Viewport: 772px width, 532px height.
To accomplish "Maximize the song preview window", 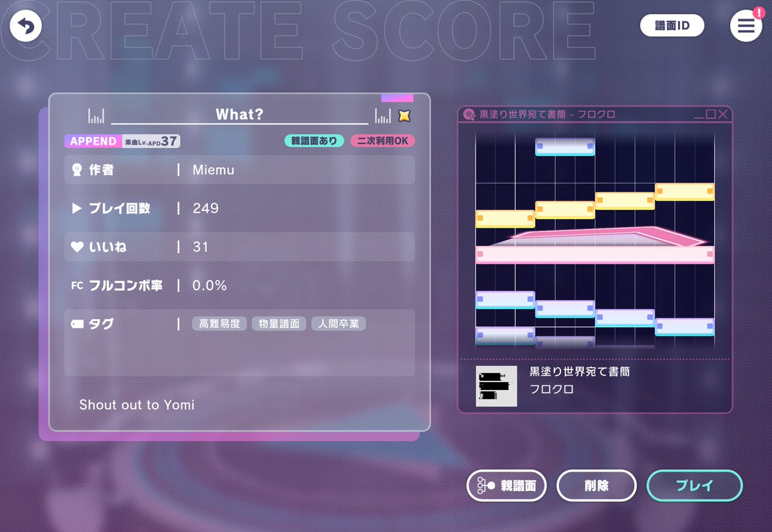I will tap(711, 115).
